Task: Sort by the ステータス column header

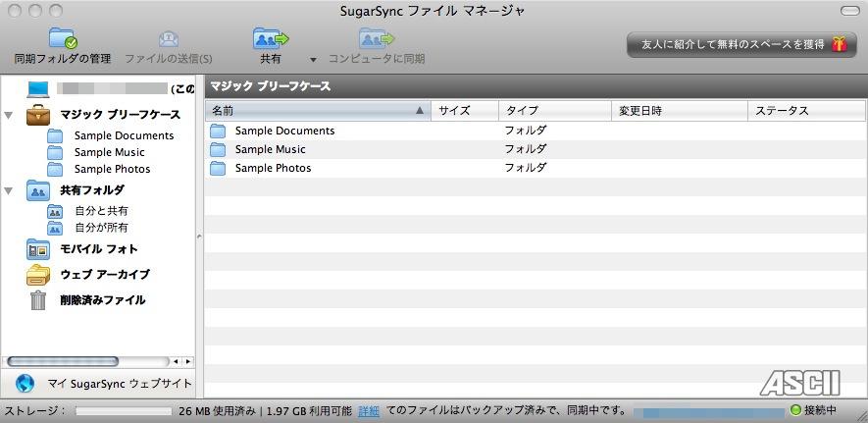Action: click(806, 111)
